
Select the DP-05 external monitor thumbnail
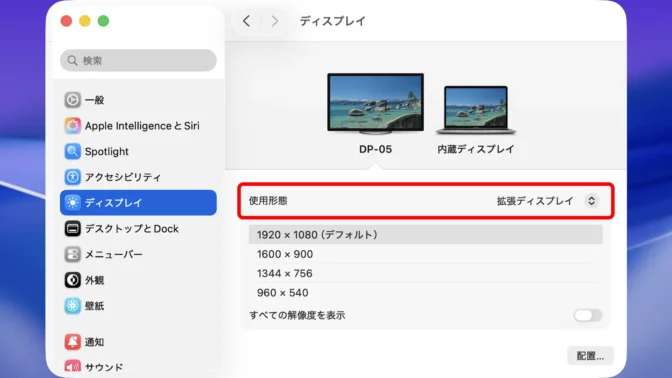pos(375,103)
